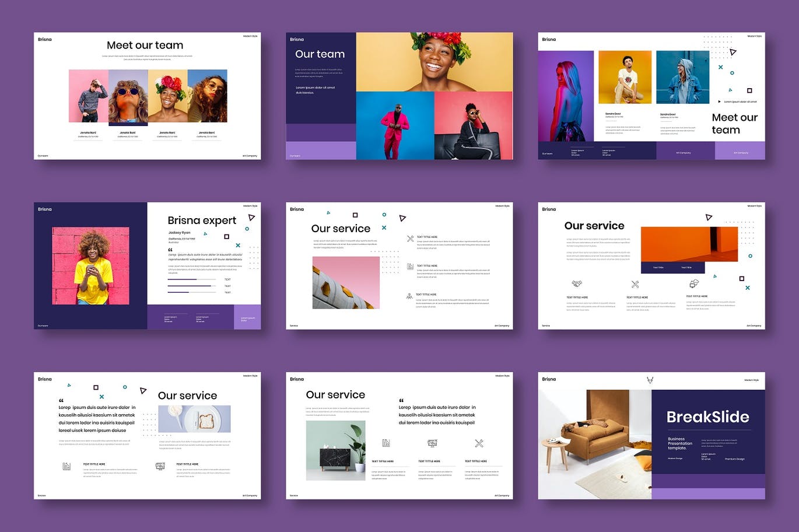Click the deer head logo above the BreakSlide panel
The height and width of the screenshot is (532, 799).
[x=650, y=380]
